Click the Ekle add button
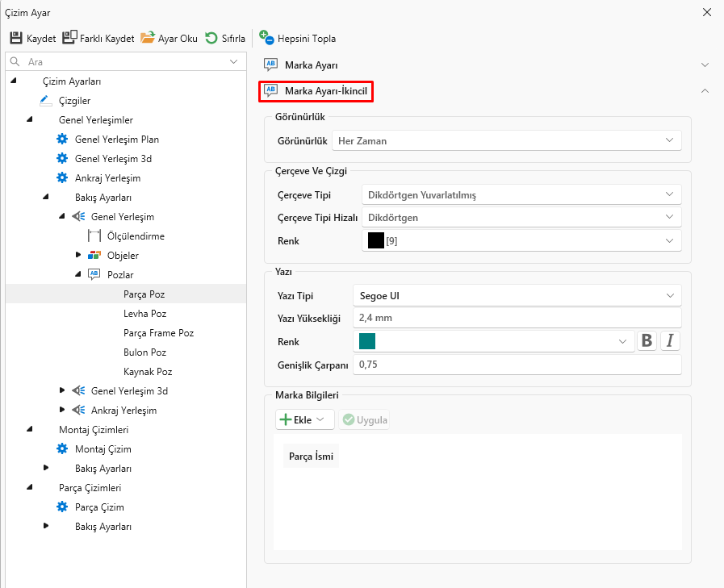 [x=304, y=419]
